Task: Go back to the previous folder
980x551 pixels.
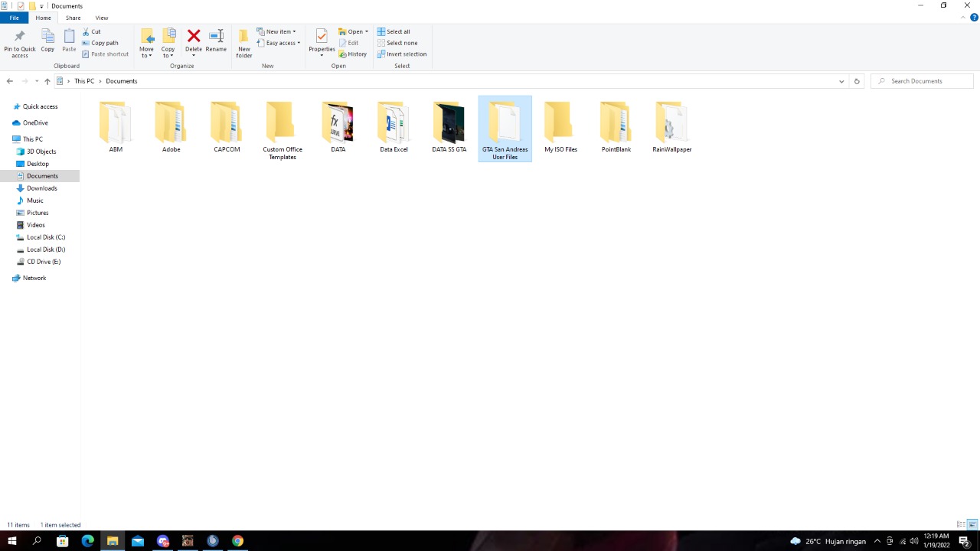Action: point(10,81)
